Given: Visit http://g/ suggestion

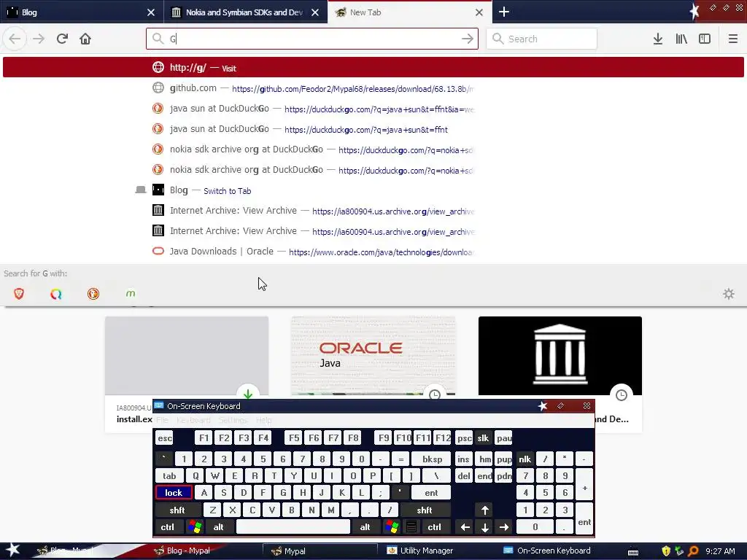Looking at the screenshot, I should click(x=373, y=67).
